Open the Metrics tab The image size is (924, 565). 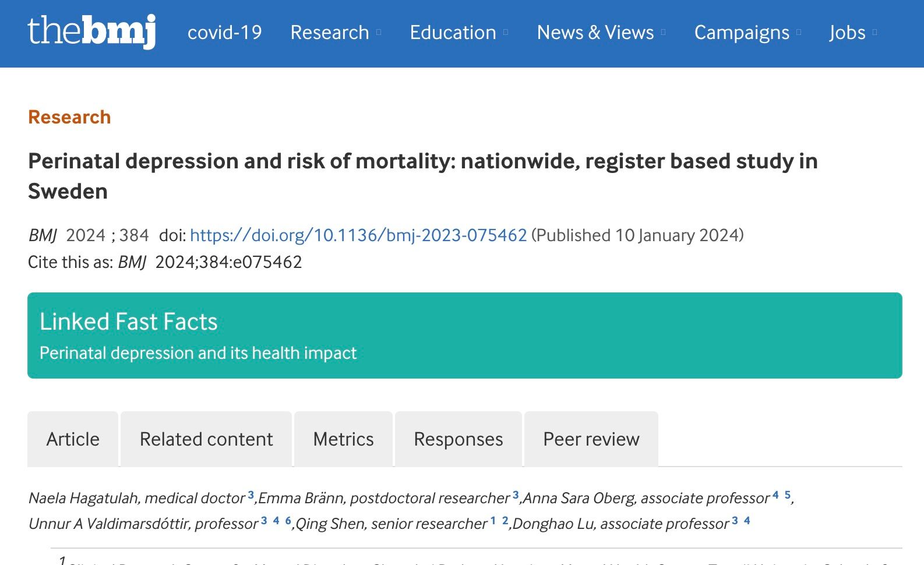(343, 439)
